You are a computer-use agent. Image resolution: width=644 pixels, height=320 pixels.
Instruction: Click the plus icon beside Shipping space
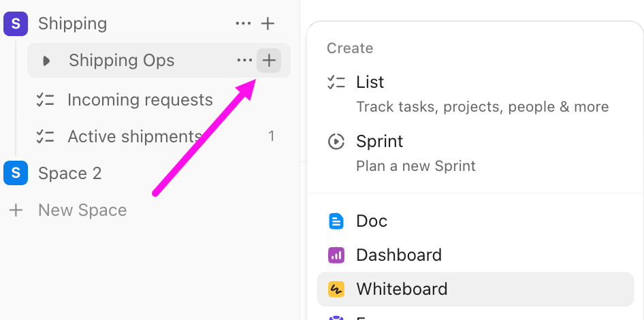(268, 24)
